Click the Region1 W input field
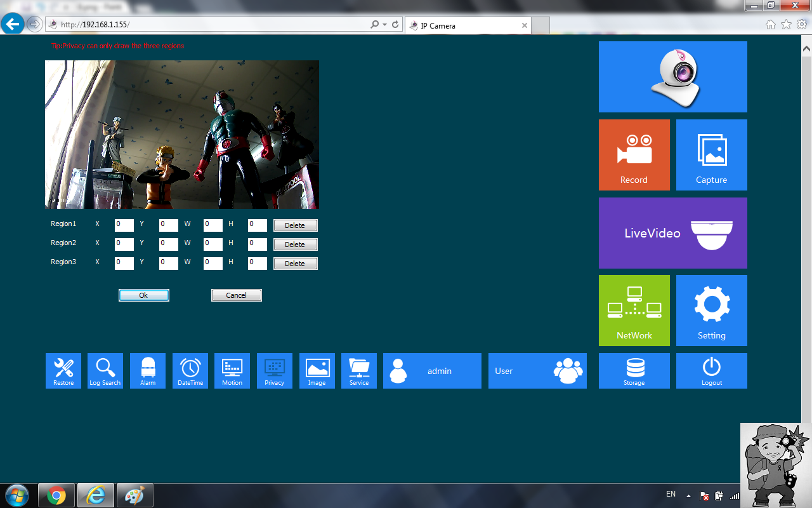 point(213,225)
